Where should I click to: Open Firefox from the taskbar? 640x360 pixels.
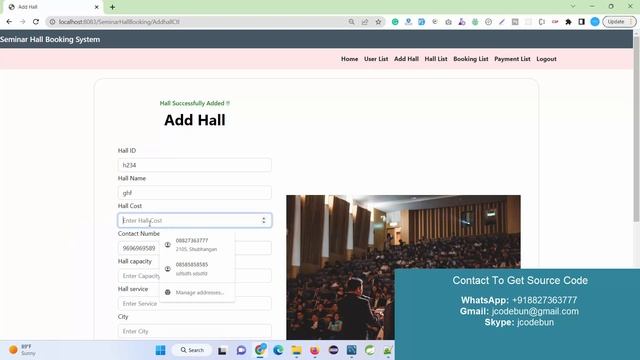click(x=315, y=350)
